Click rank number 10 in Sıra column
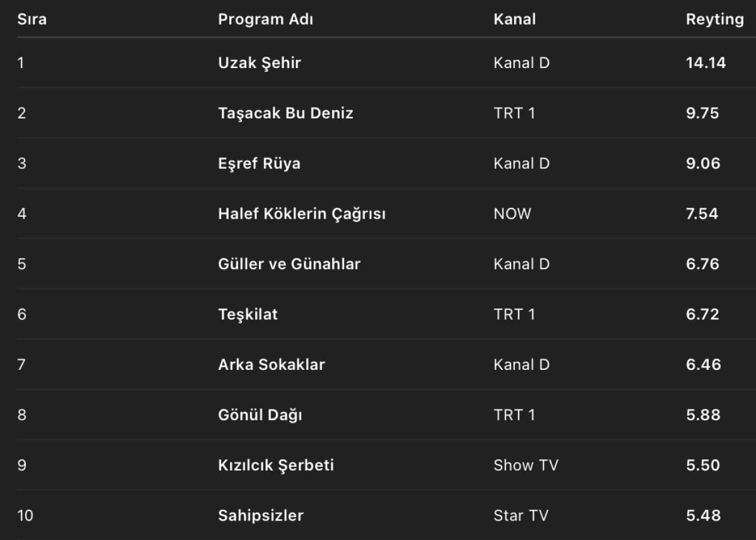The image size is (756, 540). coord(25,515)
